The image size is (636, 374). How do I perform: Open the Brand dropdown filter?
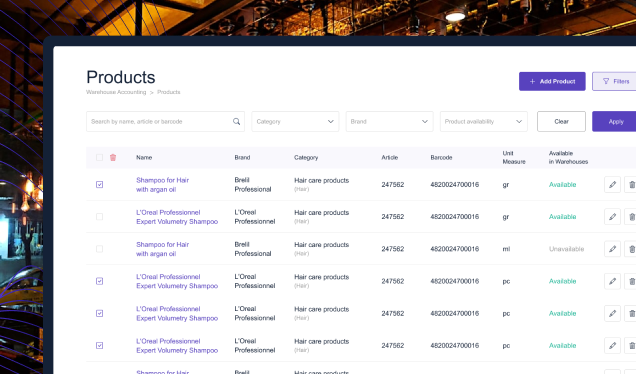click(x=389, y=121)
